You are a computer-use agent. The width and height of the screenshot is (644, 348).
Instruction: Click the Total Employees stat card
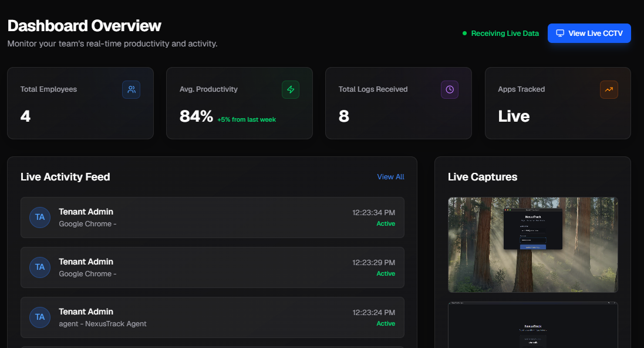pyautogui.click(x=80, y=103)
